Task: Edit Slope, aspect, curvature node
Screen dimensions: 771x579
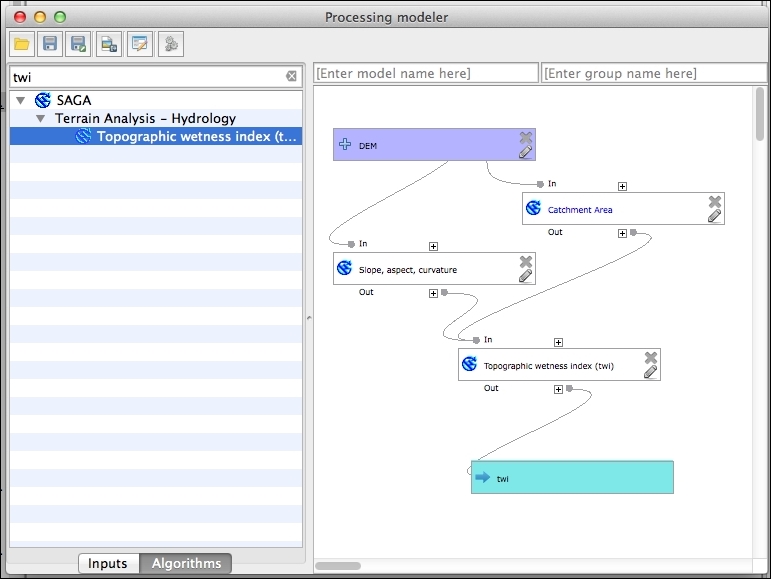Action: click(526, 276)
